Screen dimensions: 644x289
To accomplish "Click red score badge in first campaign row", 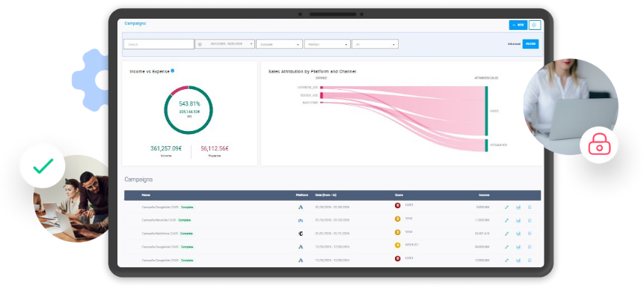I will tap(398, 205).
